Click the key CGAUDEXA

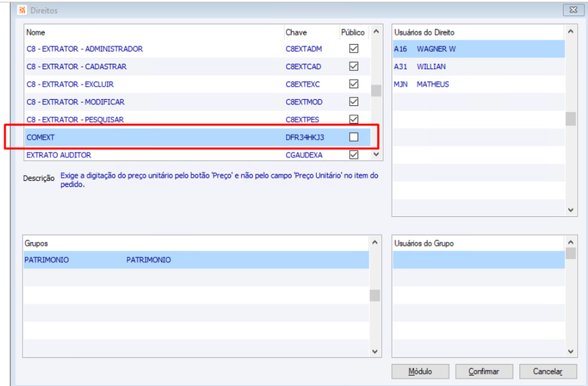coord(304,155)
